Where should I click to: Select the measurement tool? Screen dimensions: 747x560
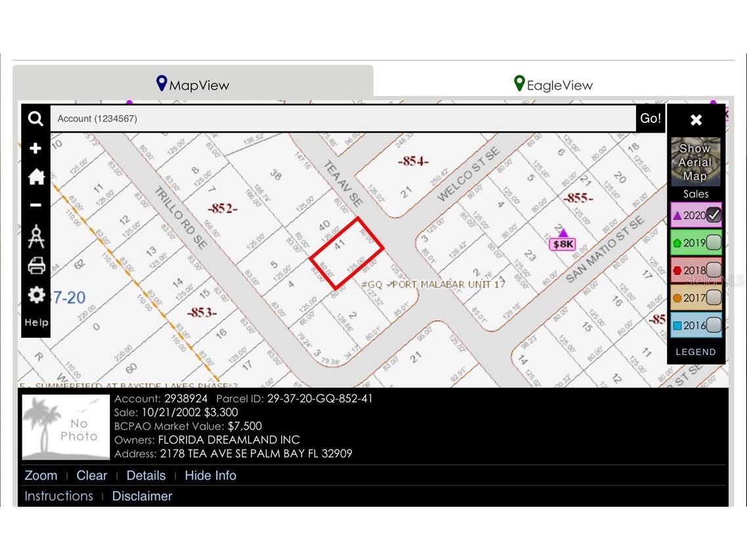click(35, 236)
